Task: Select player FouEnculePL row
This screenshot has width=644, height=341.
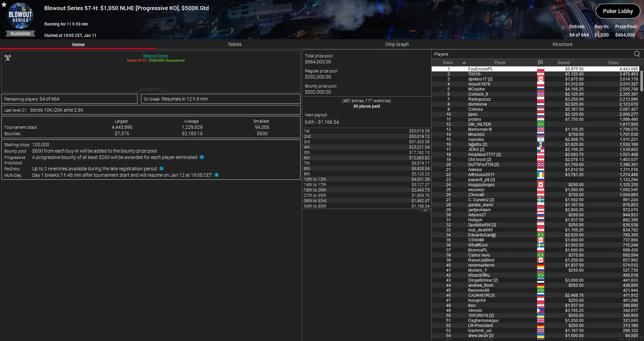Action: click(535, 69)
